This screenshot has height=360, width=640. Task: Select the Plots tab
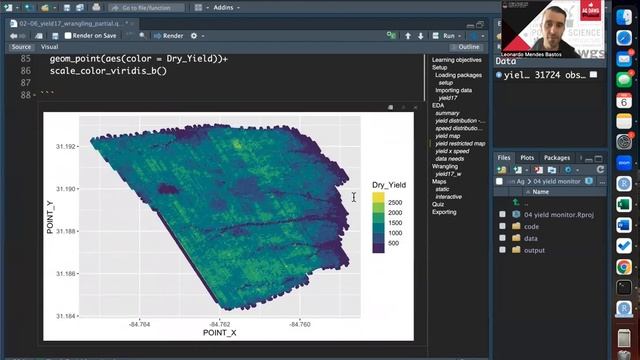coord(527,158)
